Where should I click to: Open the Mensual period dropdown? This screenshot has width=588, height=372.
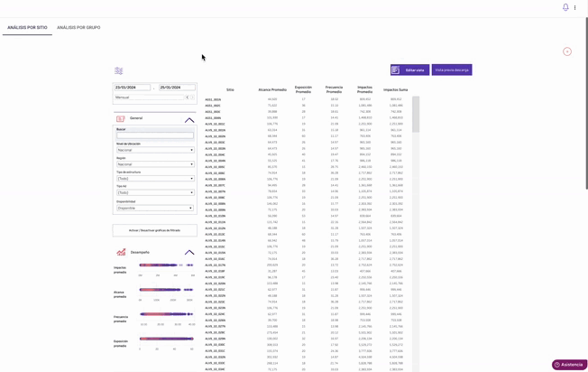pyautogui.click(x=149, y=98)
